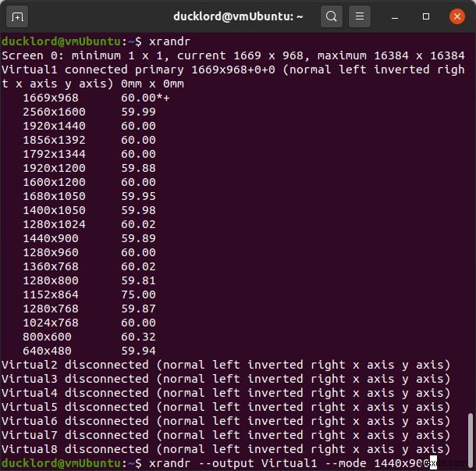
Task: Click the Screen 0 info line
Action: point(233,55)
